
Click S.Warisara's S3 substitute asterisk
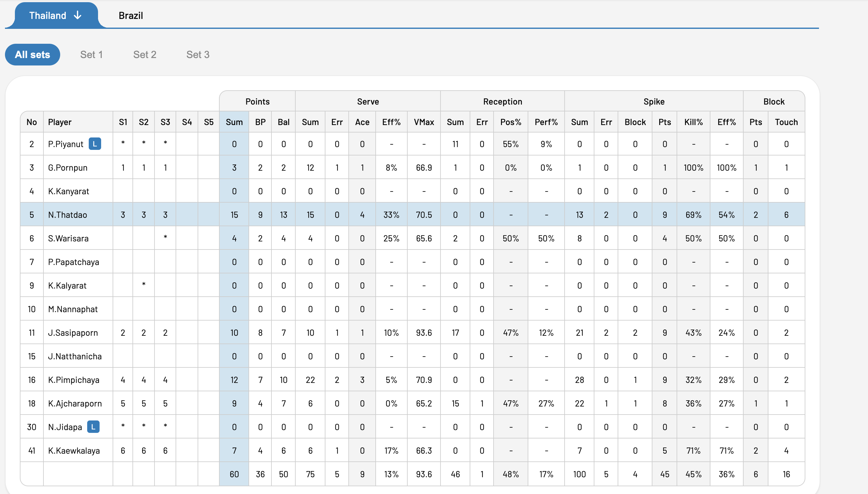coord(165,237)
